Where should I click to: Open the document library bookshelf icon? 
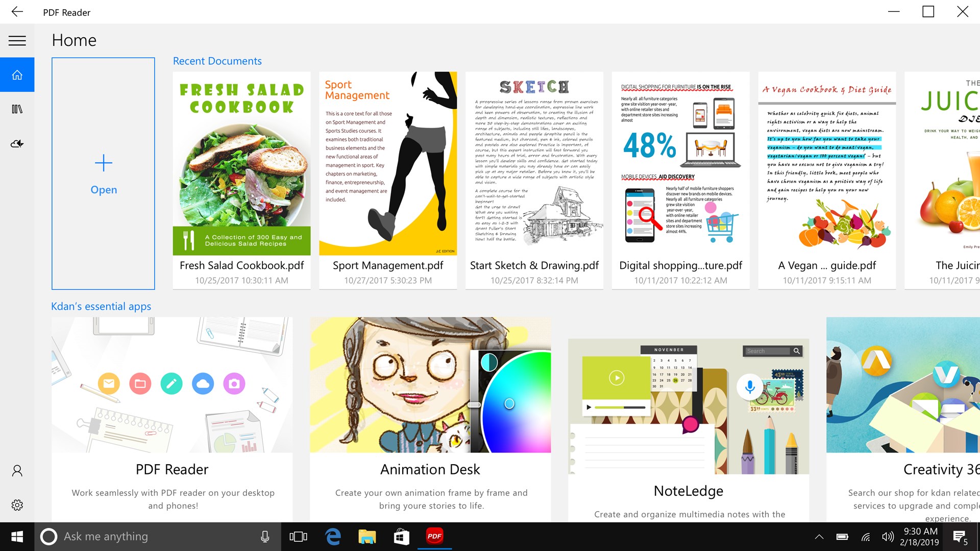point(17,109)
